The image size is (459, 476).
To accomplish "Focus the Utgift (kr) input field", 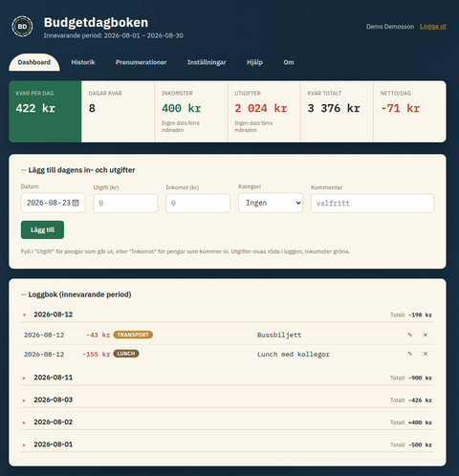I will [x=125, y=203].
